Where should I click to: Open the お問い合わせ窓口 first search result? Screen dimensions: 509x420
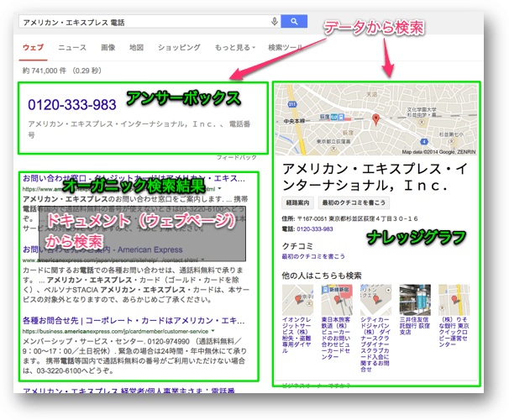pos(134,178)
